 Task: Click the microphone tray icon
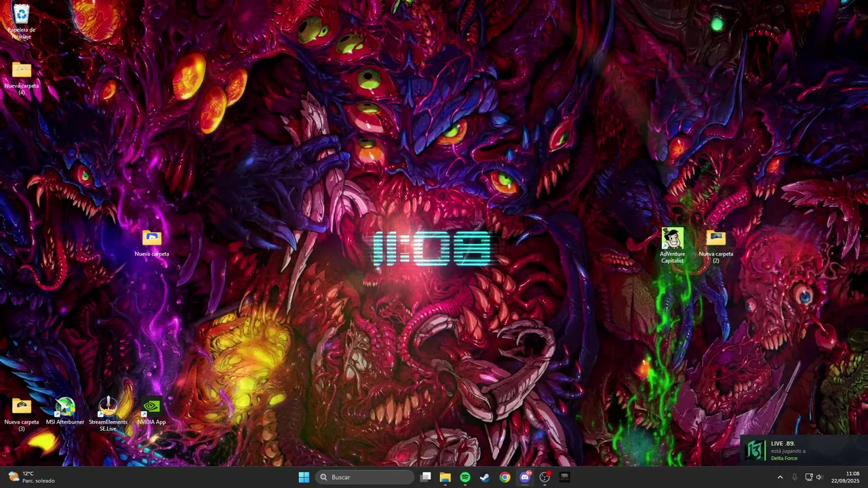tap(795, 477)
